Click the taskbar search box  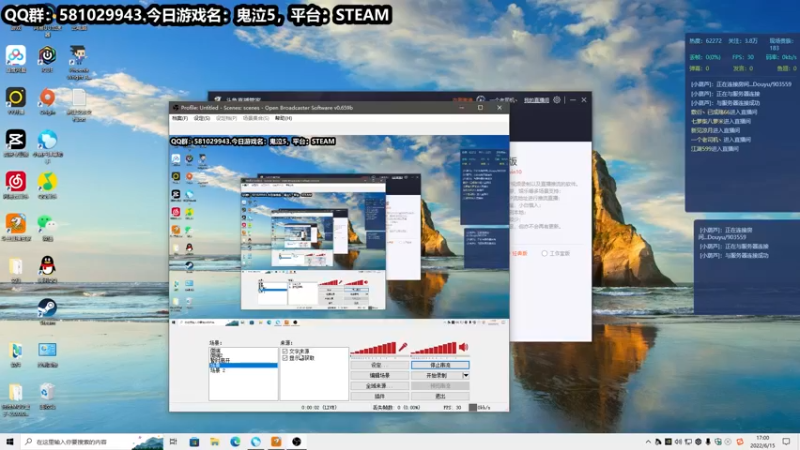(x=92, y=441)
